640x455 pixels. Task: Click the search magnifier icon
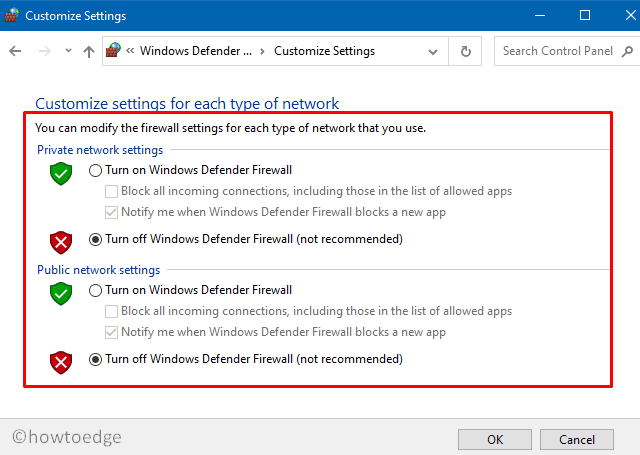627,51
